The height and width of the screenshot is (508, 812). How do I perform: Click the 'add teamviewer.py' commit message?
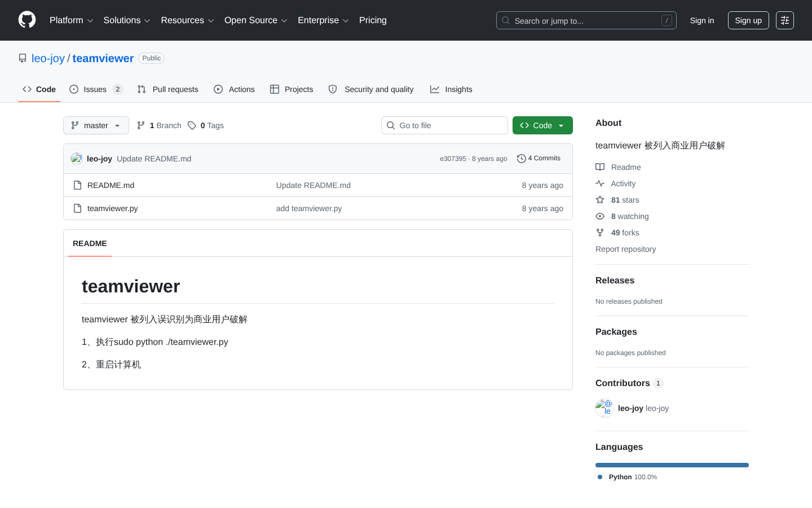(x=309, y=208)
